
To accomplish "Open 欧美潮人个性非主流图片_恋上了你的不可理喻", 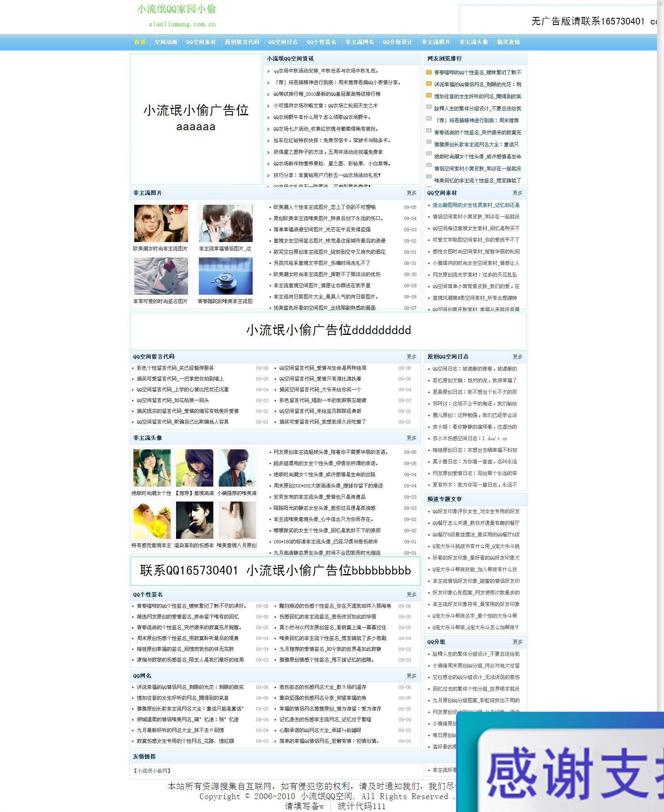I will click(324, 207).
